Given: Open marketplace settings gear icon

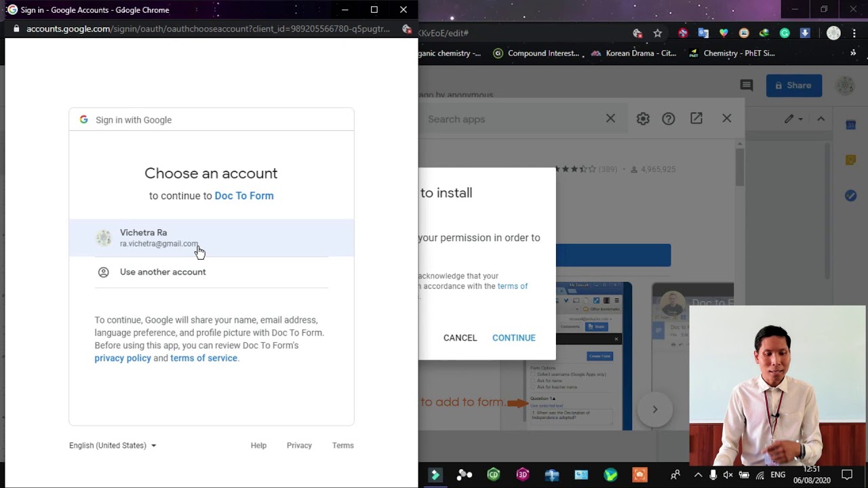Looking at the screenshot, I should tap(643, 119).
